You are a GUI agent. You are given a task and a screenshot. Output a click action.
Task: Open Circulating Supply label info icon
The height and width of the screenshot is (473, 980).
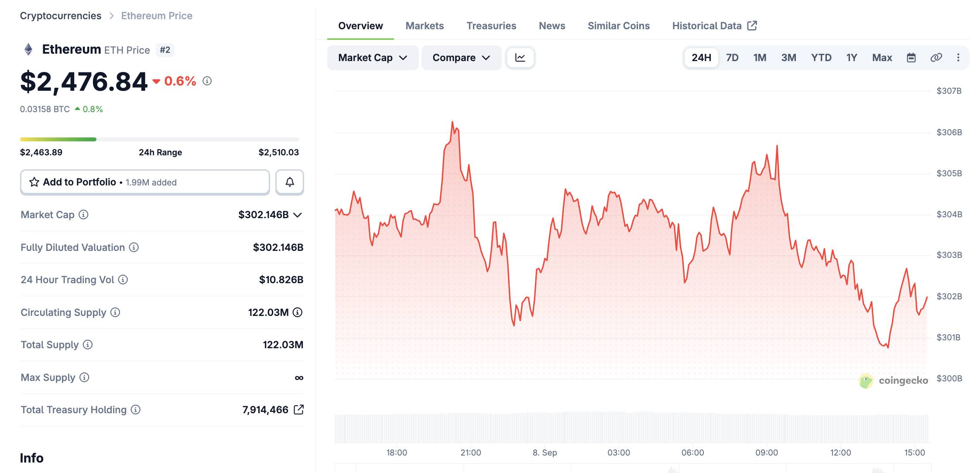115,312
